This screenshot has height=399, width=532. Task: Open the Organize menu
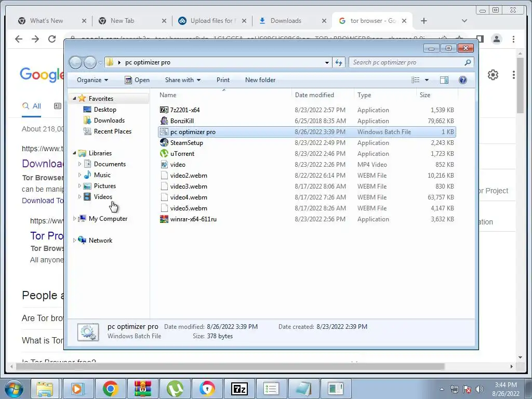point(92,79)
